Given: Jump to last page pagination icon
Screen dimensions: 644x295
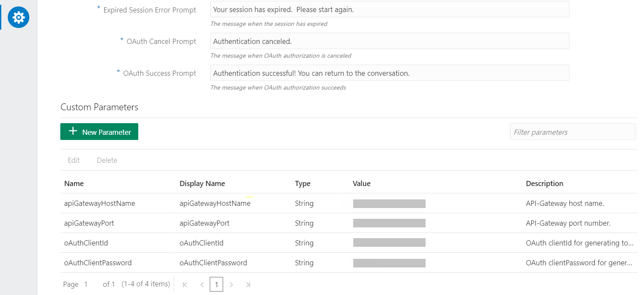Looking at the screenshot, I should click(x=248, y=285).
